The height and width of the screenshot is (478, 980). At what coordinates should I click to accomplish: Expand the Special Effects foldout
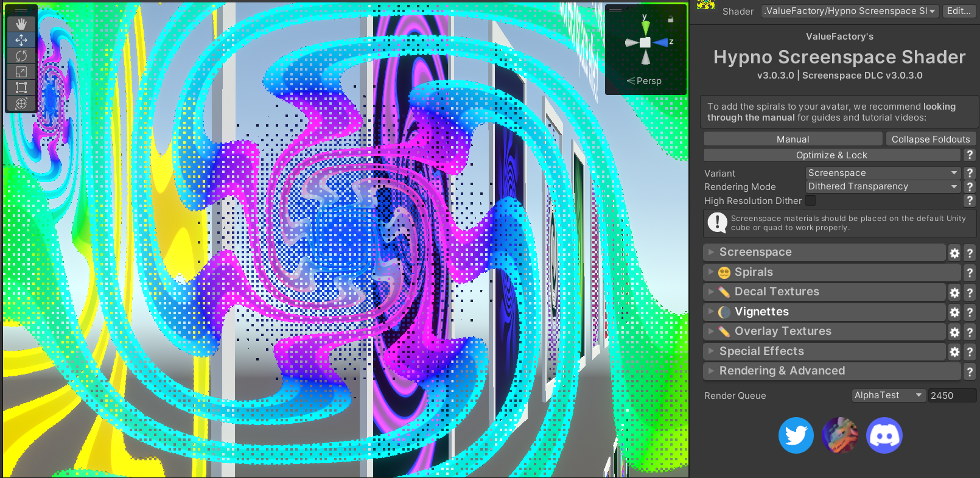click(824, 351)
